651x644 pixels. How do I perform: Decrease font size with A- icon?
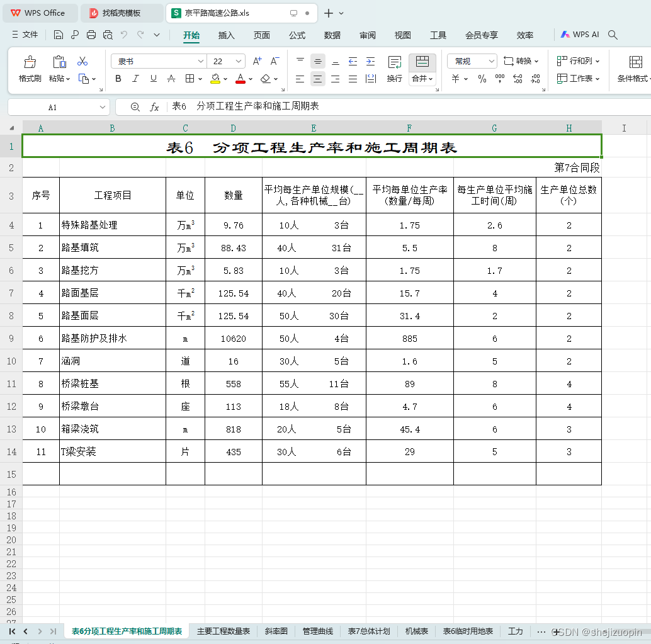[x=275, y=61]
